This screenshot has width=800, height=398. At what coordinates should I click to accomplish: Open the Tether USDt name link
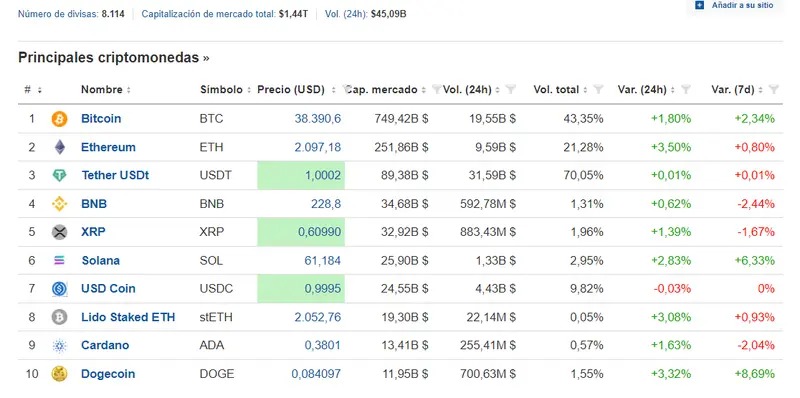pyautogui.click(x=115, y=176)
